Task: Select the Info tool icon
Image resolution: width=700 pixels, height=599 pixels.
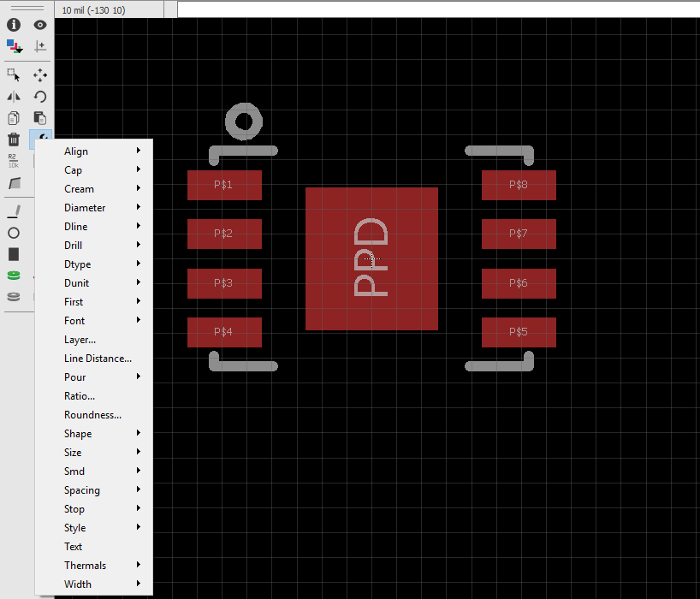Action: tap(14, 25)
